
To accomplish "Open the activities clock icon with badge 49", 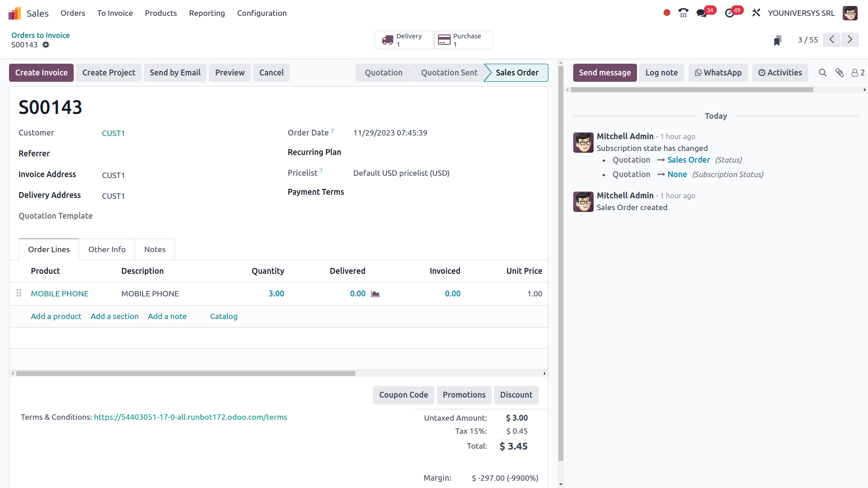I will pos(729,13).
